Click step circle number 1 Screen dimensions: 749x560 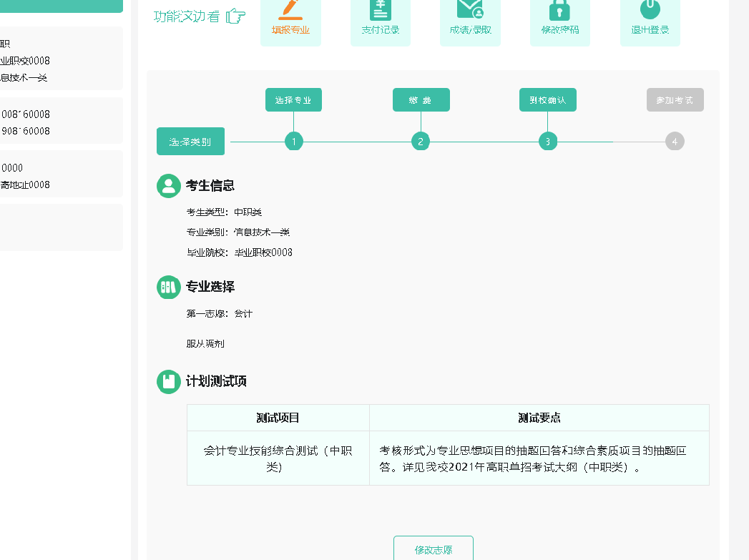(x=294, y=142)
